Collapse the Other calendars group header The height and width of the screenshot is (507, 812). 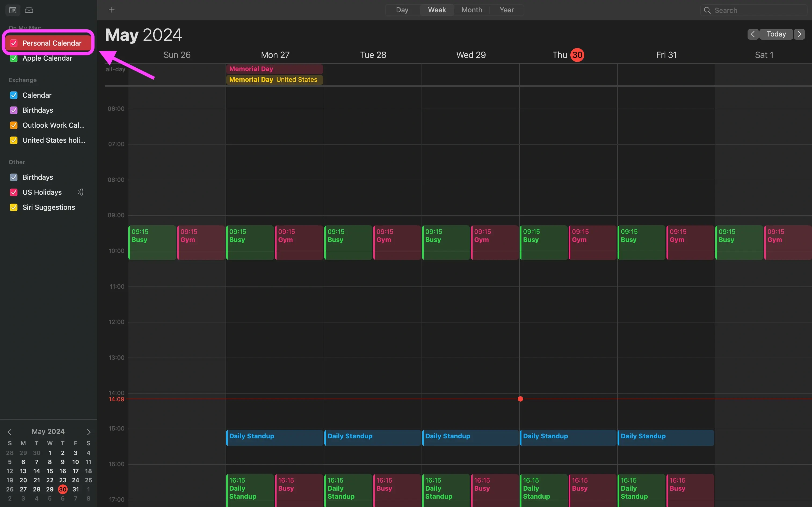point(17,162)
